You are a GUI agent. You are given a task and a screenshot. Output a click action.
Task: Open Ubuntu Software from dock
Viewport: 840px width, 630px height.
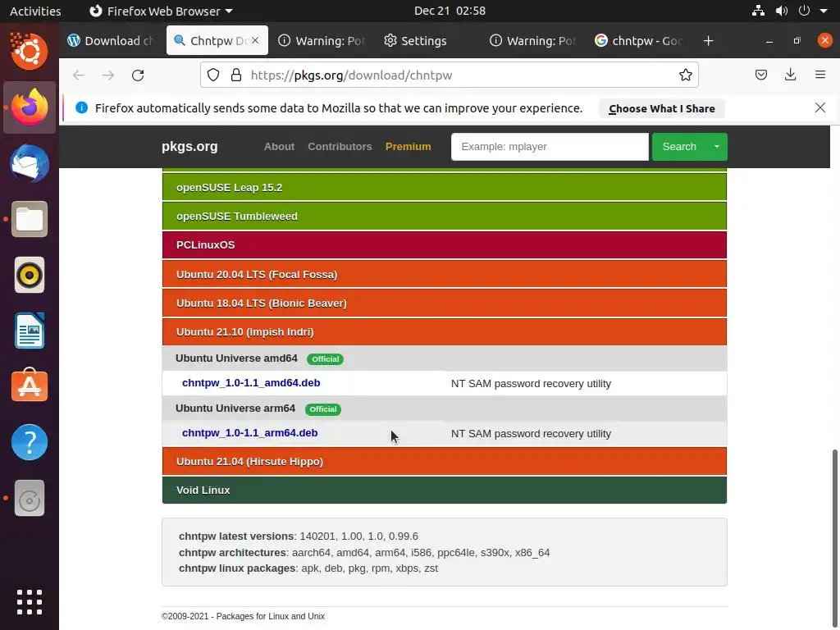[30, 386]
